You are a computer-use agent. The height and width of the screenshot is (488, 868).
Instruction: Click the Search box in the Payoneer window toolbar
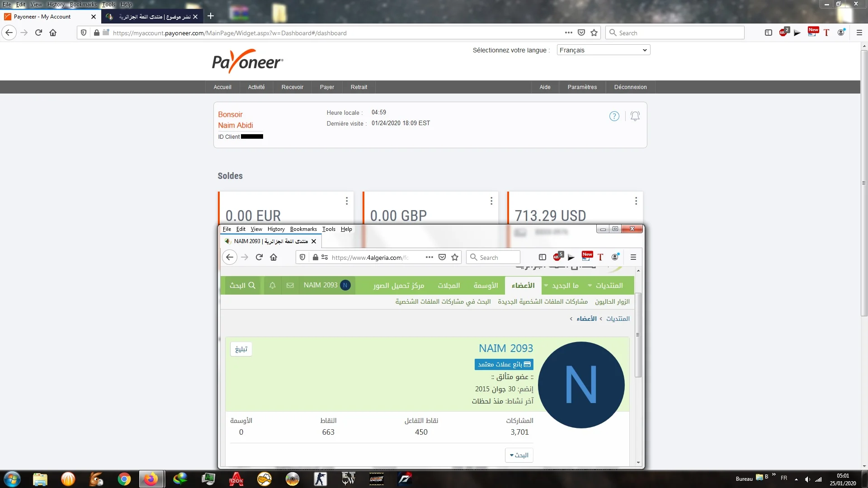675,33
